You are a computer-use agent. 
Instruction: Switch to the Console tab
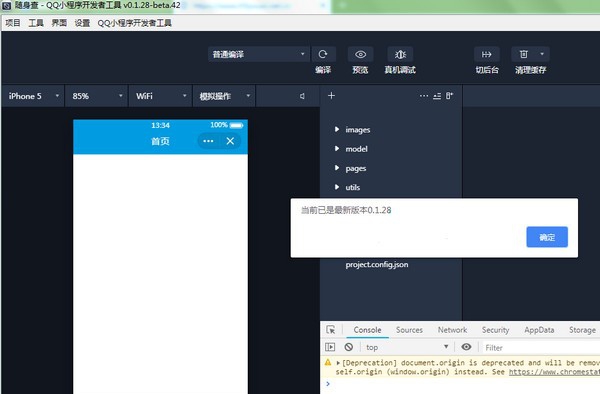point(367,330)
